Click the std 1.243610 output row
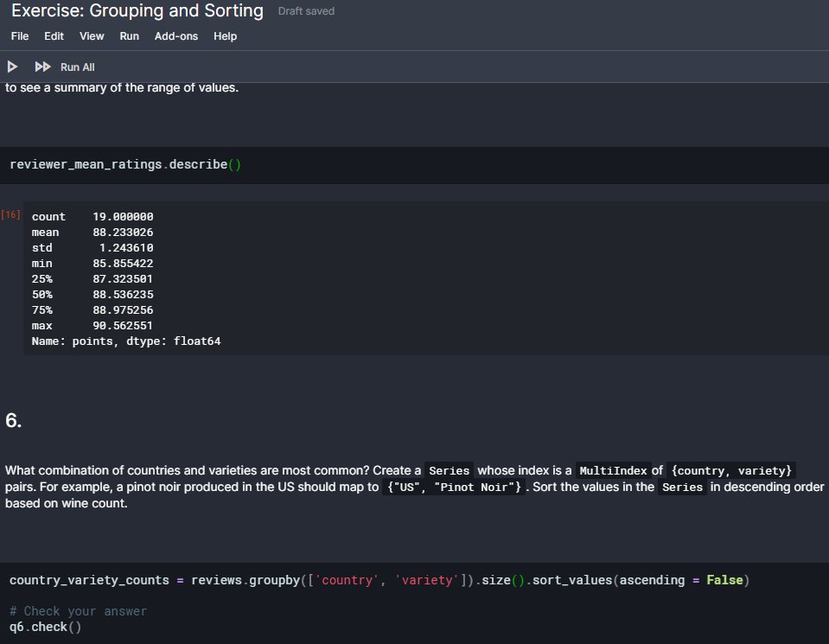The height and width of the screenshot is (644, 829). tap(92, 248)
